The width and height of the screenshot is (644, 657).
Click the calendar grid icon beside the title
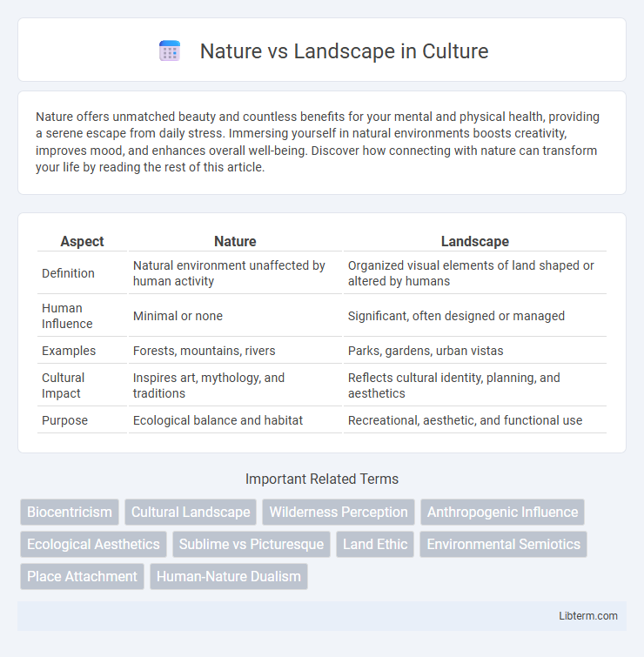pyautogui.click(x=170, y=51)
